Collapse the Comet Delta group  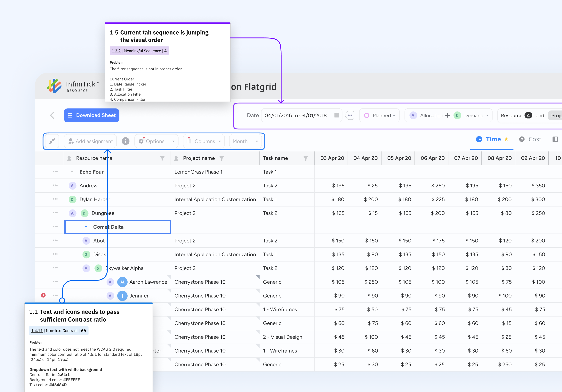[x=86, y=227]
